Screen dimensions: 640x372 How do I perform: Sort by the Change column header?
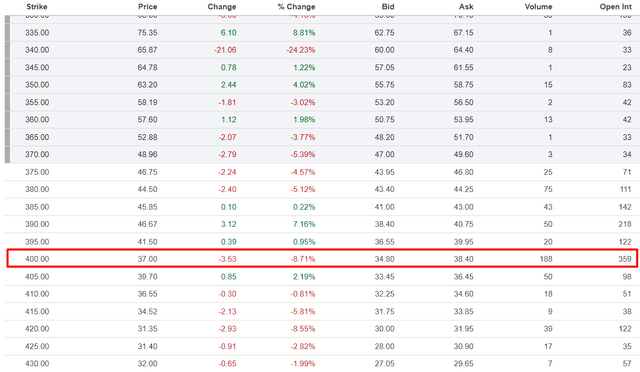pyautogui.click(x=222, y=7)
